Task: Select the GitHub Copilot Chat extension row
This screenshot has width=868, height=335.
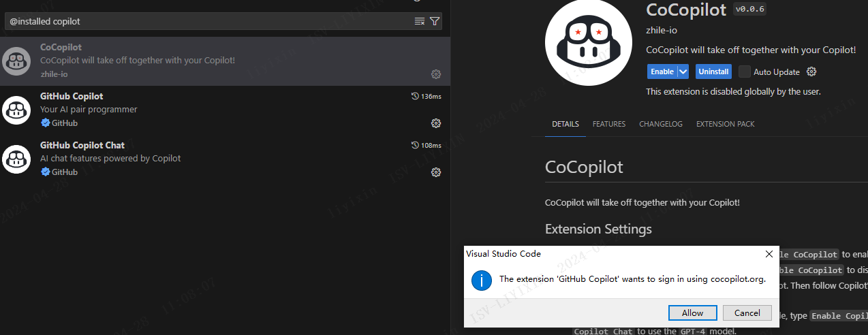Action: (225, 159)
